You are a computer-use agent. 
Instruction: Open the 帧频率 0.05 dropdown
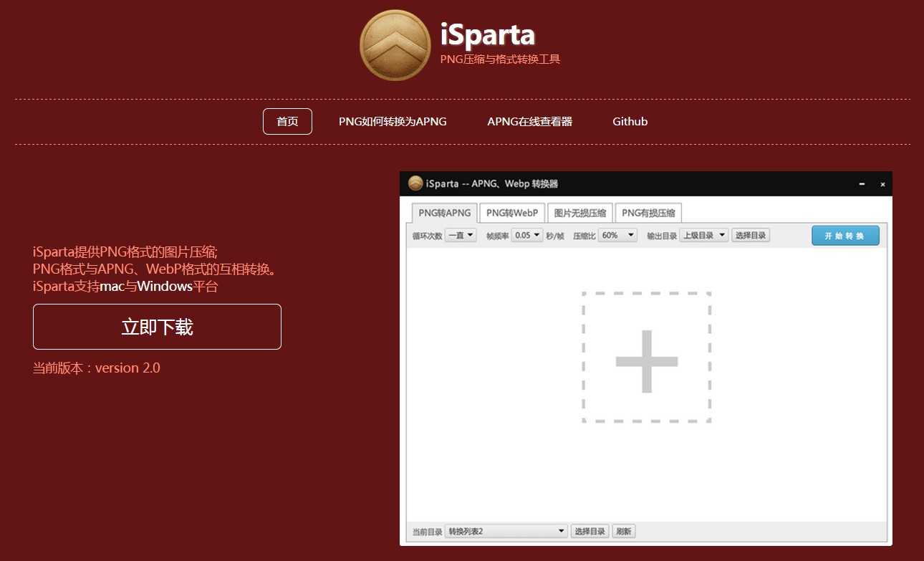[x=527, y=235]
